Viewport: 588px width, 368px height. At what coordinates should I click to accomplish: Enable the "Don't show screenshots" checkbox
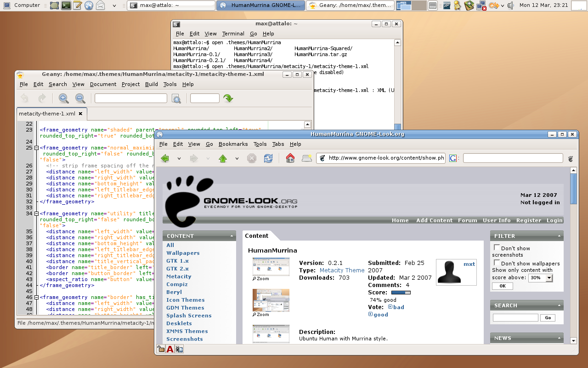click(497, 248)
